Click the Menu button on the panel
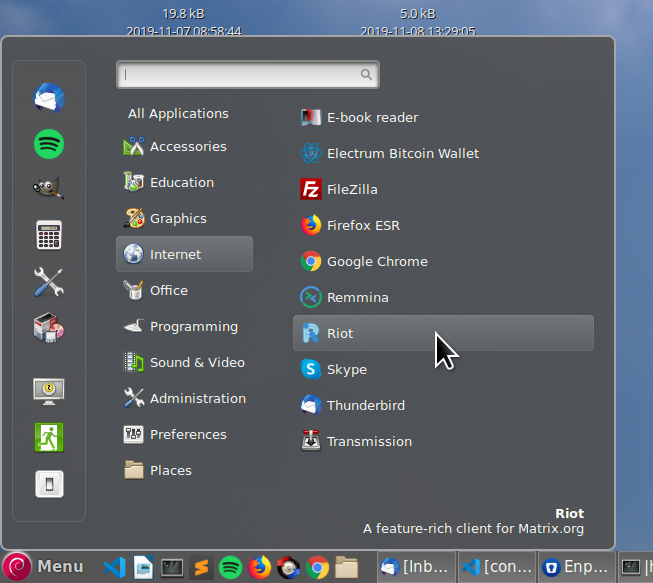Screen dimensions: 653x583 [45, 567]
